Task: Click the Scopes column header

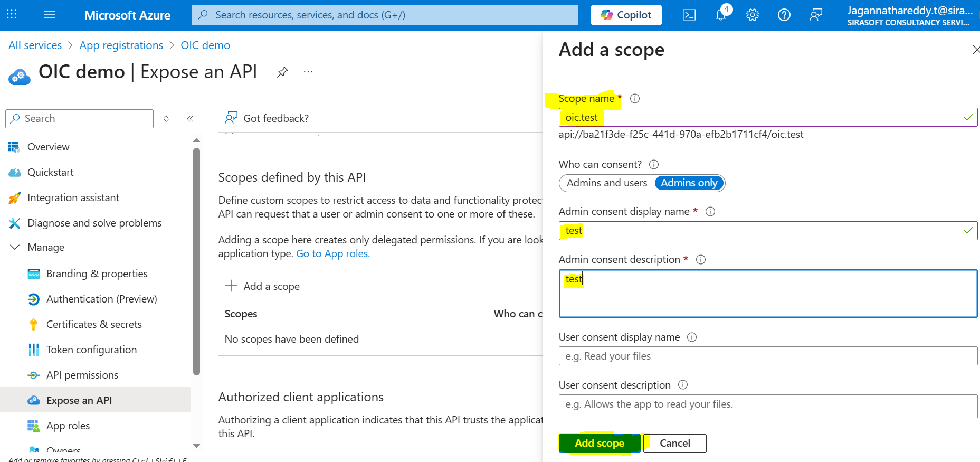Action: (x=241, y=314)
